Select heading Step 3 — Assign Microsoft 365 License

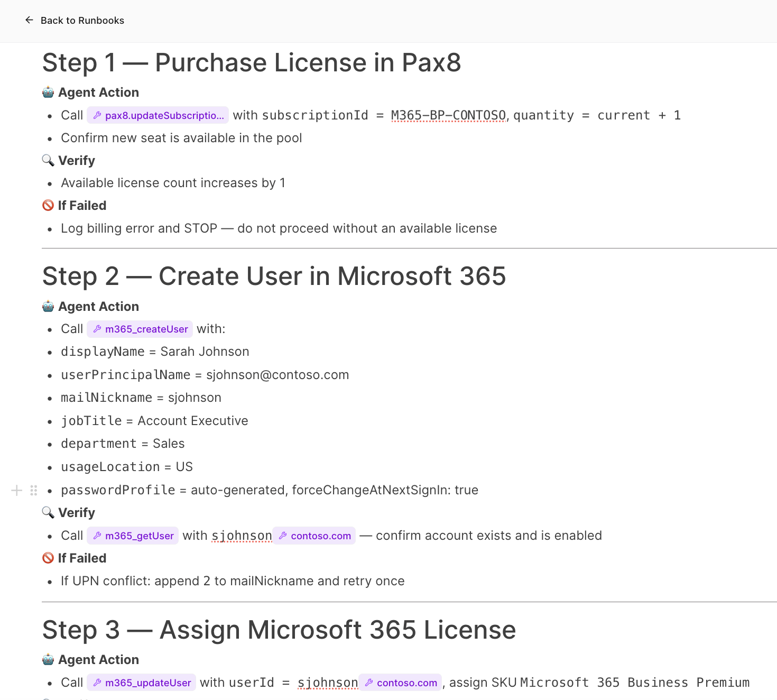point(279,630)
